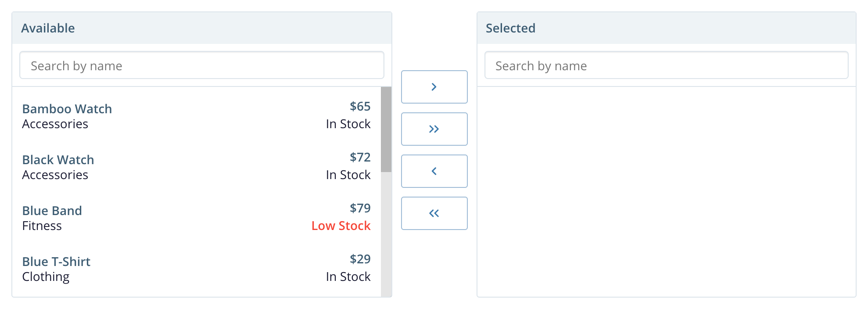The image size is (868, 309).
Task: Focus the Available list search field
Action: [x=202, y=65]
